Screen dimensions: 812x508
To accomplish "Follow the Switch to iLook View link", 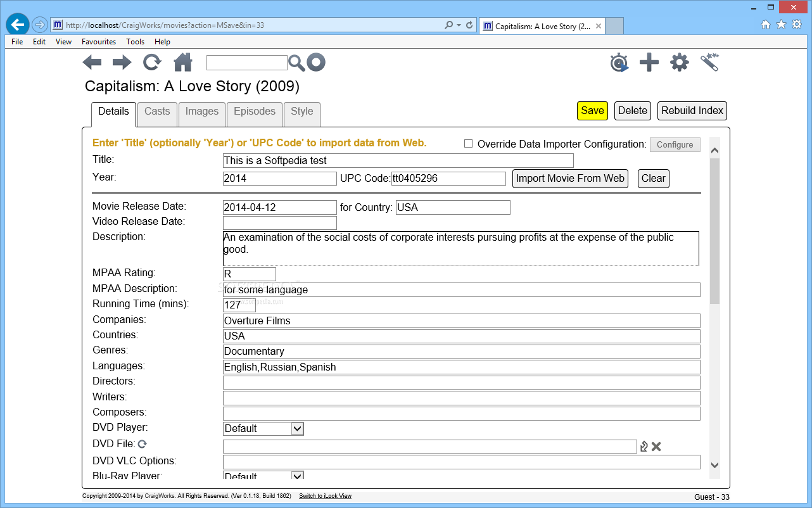I will [x=325, y=496].
